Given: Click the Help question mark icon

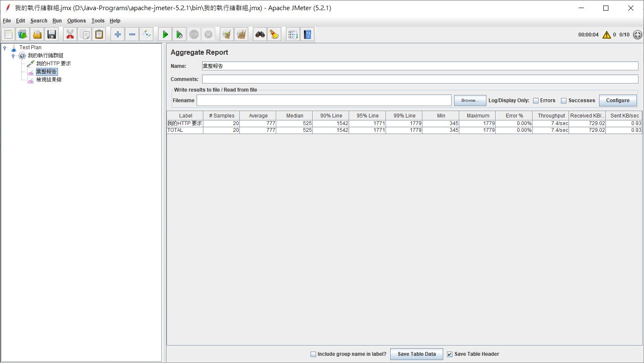Looking at the screenshot, I should [x=308, y=34].
